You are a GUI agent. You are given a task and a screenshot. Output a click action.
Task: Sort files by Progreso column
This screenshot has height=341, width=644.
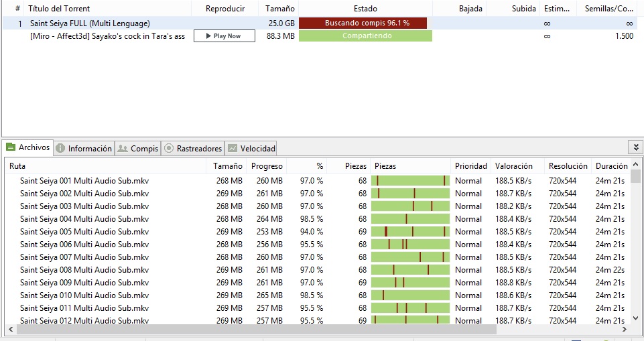267,166
